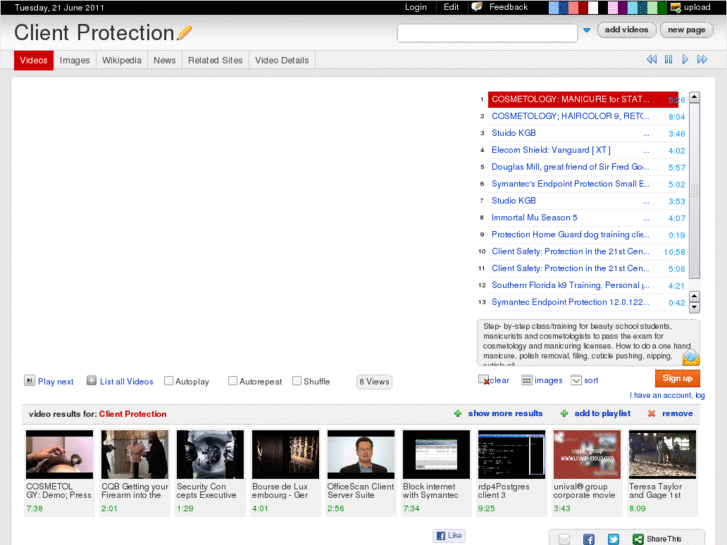Click the orange Sign up button

coord(677,378)
